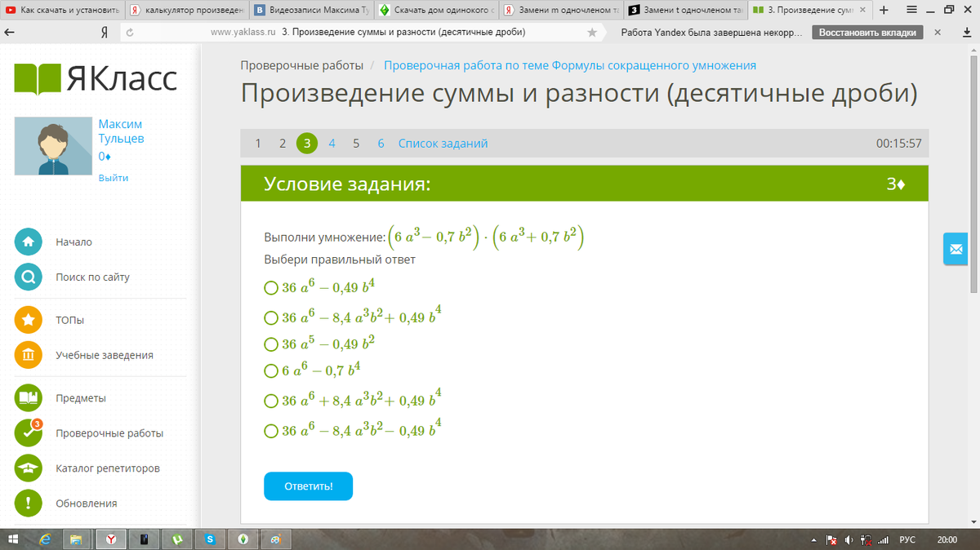The height and width of the screenshot is (550, 980).
Task: Open the Обновления exclamation icon
Action: tap(29, 503)
